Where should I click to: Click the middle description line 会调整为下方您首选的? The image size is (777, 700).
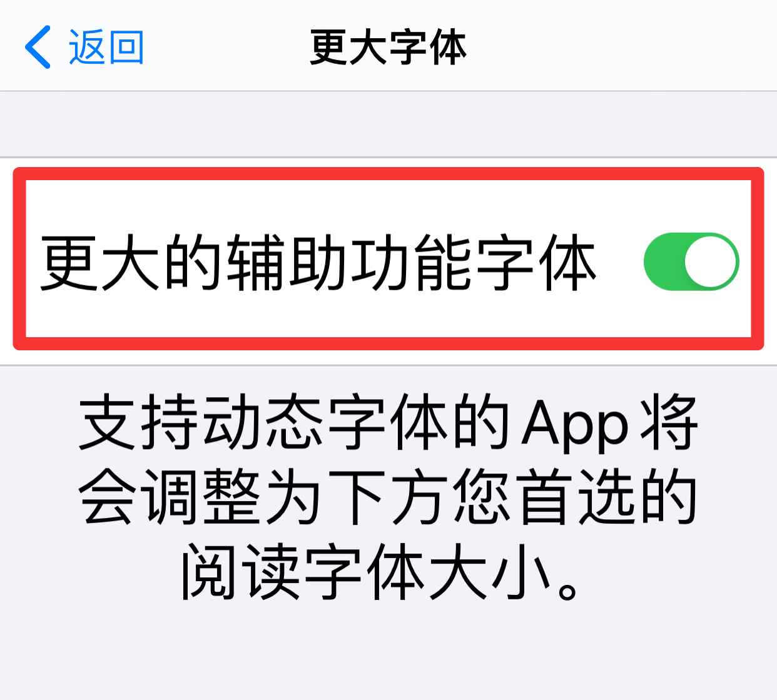click(388, 497)
